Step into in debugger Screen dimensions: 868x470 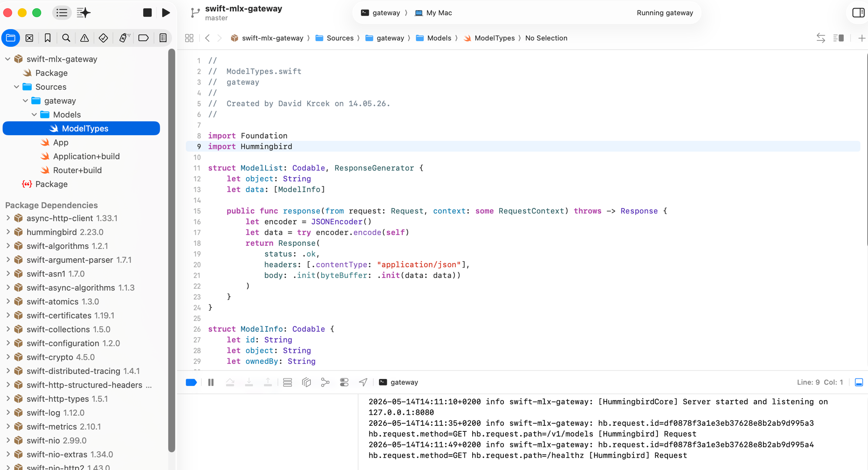click(x=249, y=382)
